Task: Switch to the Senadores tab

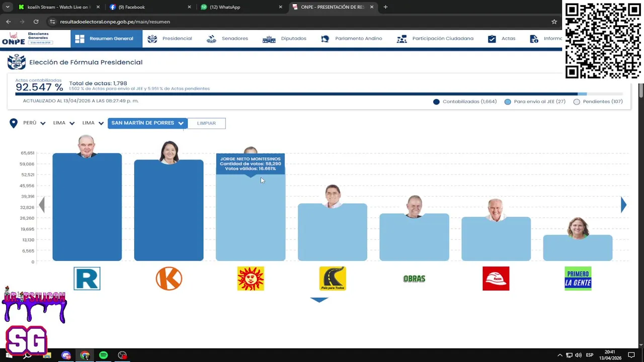Action: [227, 39]
